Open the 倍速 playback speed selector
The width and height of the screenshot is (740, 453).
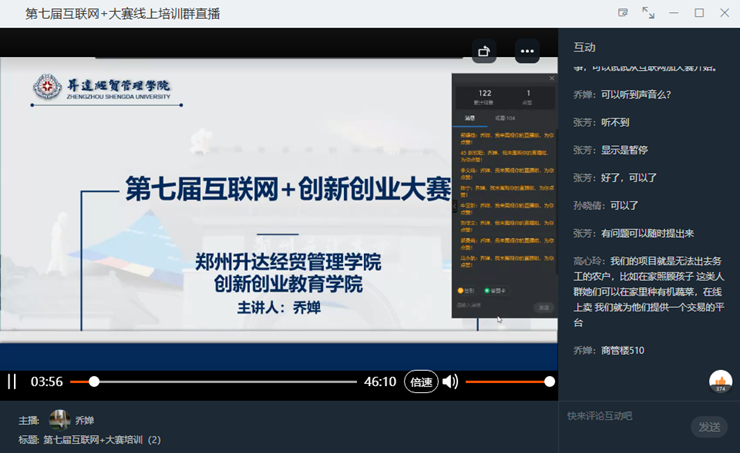coord(421,381)
